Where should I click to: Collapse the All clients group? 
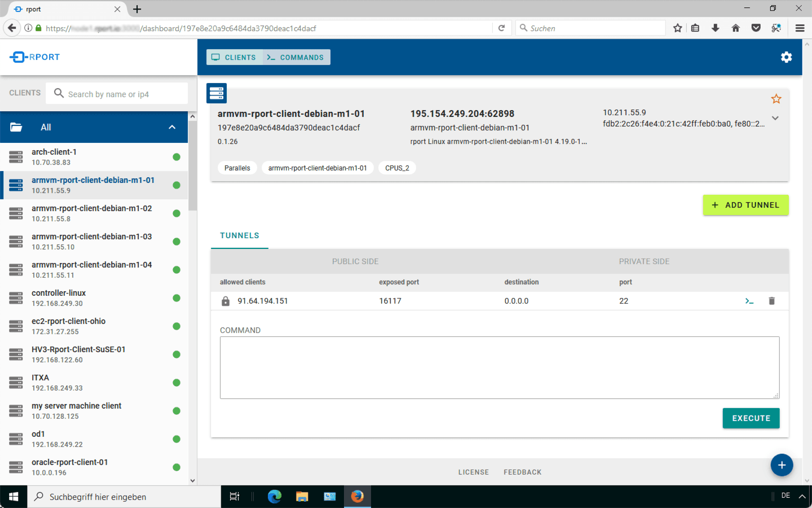click(x=172, y=128)
